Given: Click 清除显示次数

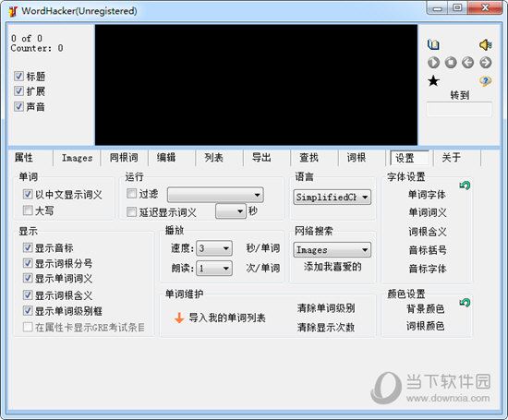Looking at the screenshot, I should [326, 328].
